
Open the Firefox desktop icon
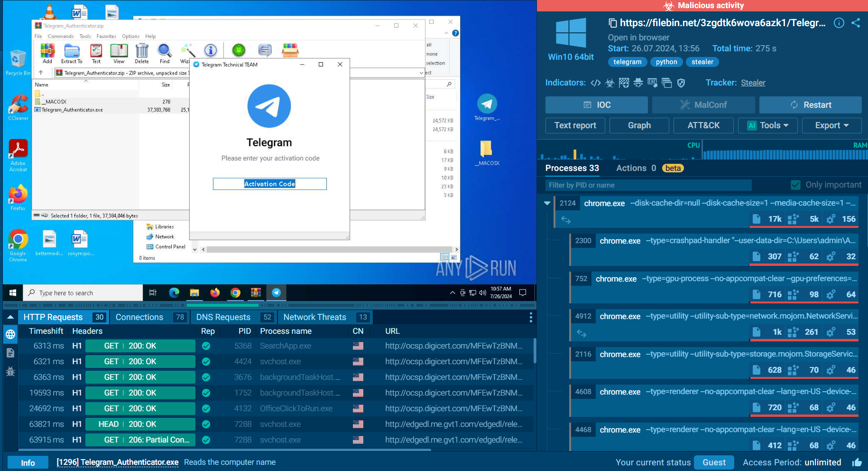tap(18, 198)
